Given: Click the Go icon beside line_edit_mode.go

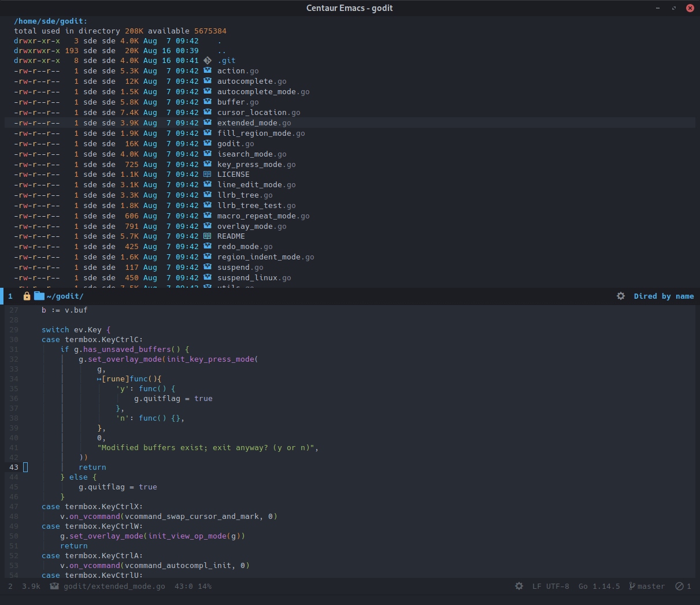Looking at the screenshot, I should (208, 184).
